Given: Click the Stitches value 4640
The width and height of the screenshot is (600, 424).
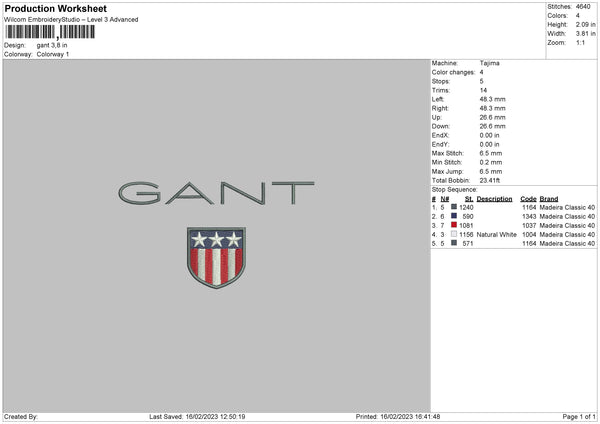Looking at the screenshot, I should [x=583, y=7].
